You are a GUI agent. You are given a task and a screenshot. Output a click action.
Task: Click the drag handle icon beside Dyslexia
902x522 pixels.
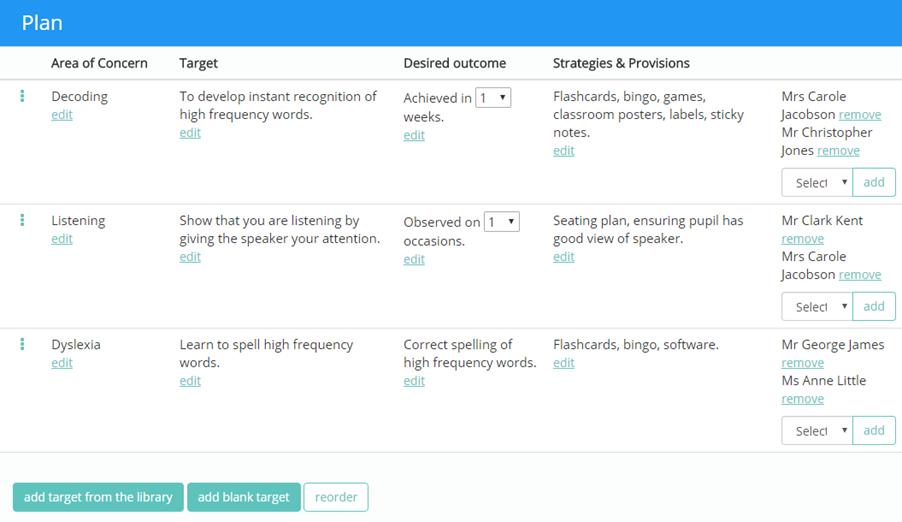pos(22,345)
